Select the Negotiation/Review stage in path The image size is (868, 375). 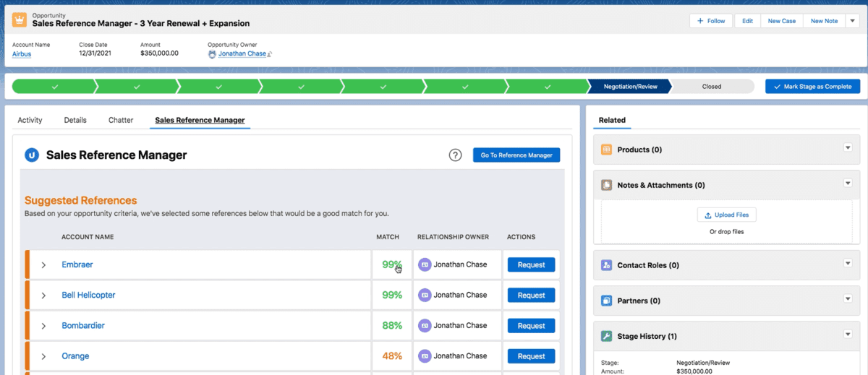(x=630, y=86)
